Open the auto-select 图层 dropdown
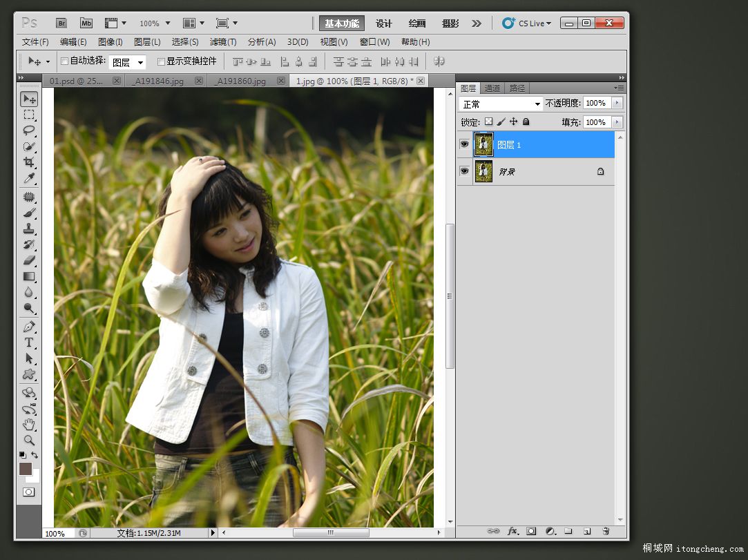This screenshot has width=748, height=560. tap(128, 62)
